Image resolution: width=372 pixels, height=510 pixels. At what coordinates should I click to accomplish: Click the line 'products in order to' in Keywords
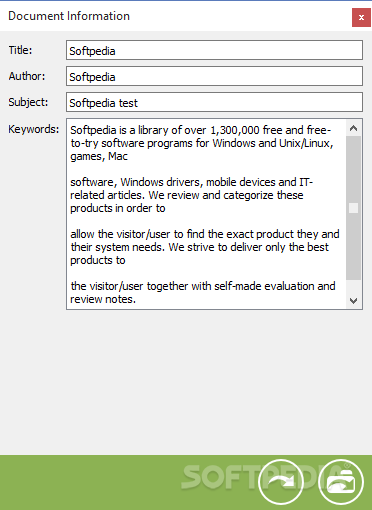tap(118, 208)
